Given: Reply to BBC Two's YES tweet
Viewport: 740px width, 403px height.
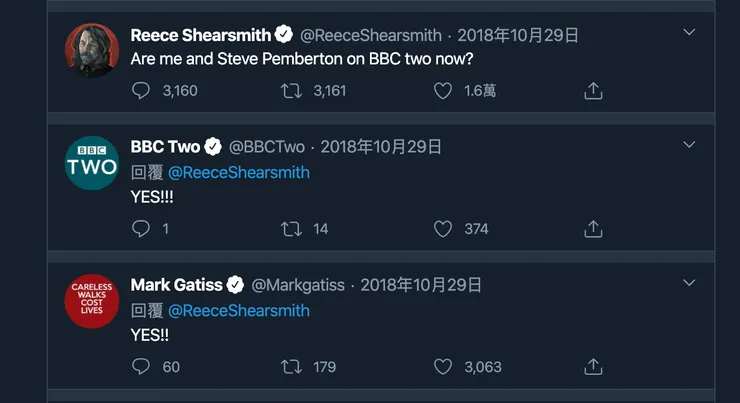Looking at the screenshot, I should tap(141, 229).
